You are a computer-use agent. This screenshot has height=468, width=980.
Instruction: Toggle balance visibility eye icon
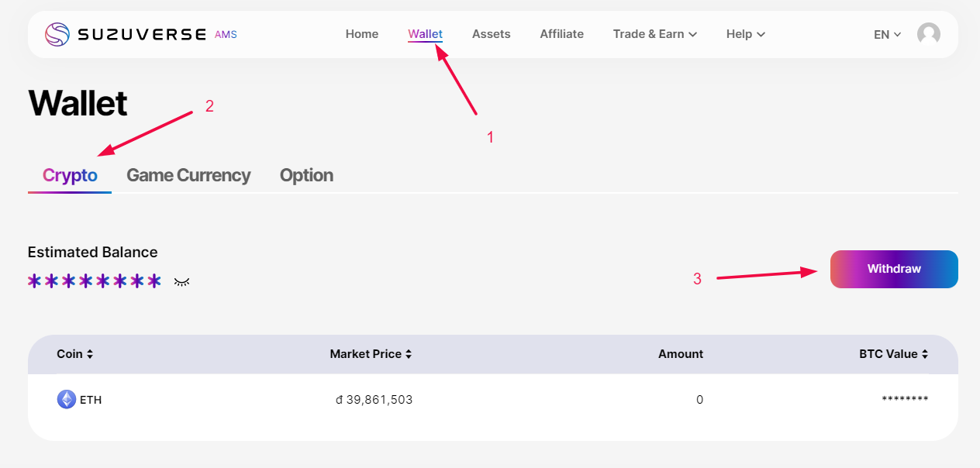pyautogui.click(x=182, y=281)
